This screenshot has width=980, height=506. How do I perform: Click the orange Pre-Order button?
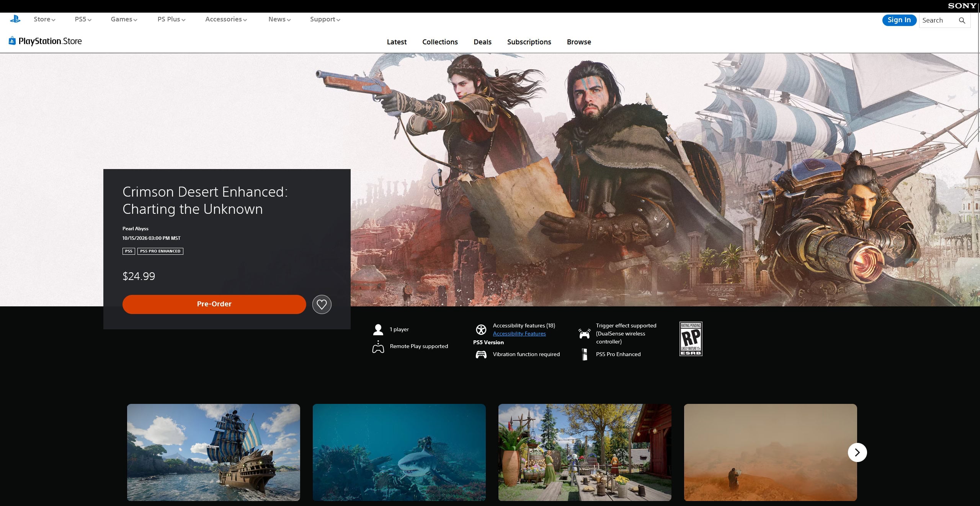point(214,304)
